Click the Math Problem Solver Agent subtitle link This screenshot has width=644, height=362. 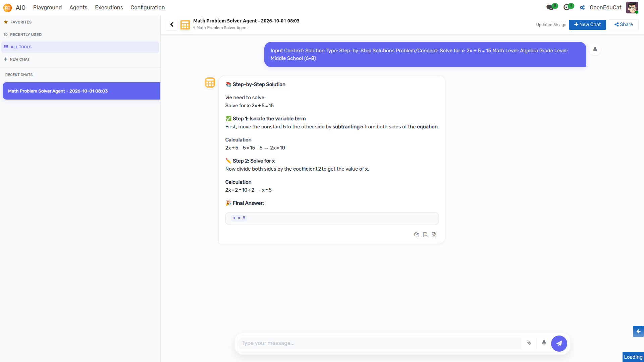coord(222,28)
